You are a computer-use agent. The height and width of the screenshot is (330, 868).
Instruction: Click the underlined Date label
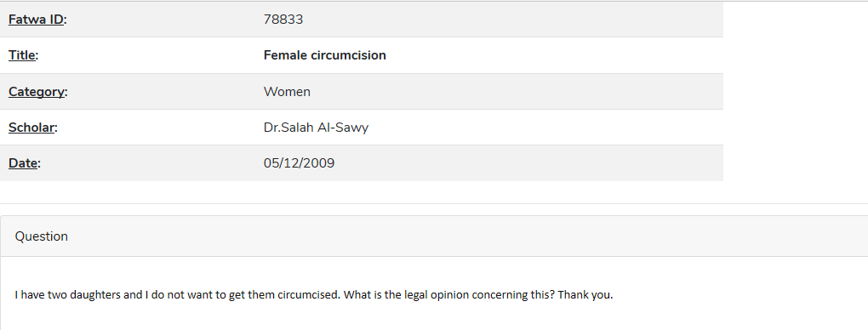(23, 163)
